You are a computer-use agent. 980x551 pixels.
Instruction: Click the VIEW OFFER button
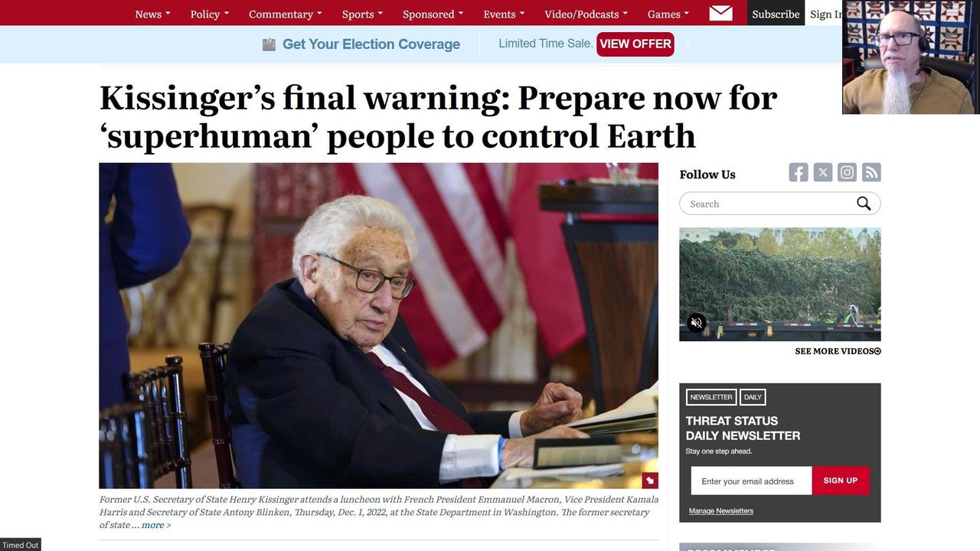[x=635, y=44]
